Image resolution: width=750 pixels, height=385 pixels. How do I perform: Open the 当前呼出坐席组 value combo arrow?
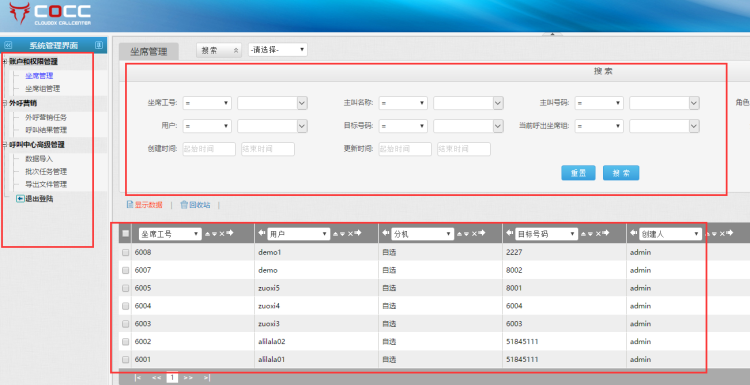(x=694, y=126)
